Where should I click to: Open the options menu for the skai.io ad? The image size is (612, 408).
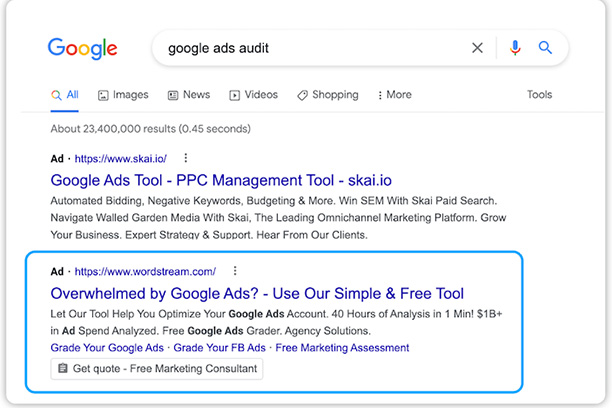[x=186, y=158]
